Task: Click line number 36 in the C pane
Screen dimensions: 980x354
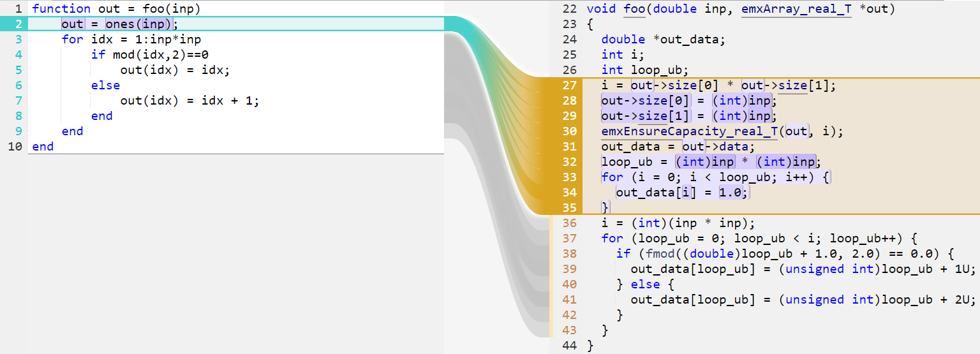Action: (x=570, y=223)
